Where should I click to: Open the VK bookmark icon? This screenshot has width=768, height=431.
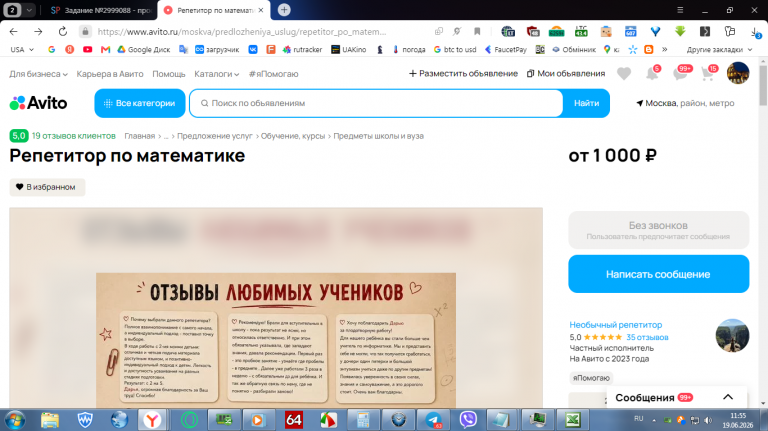253,49
